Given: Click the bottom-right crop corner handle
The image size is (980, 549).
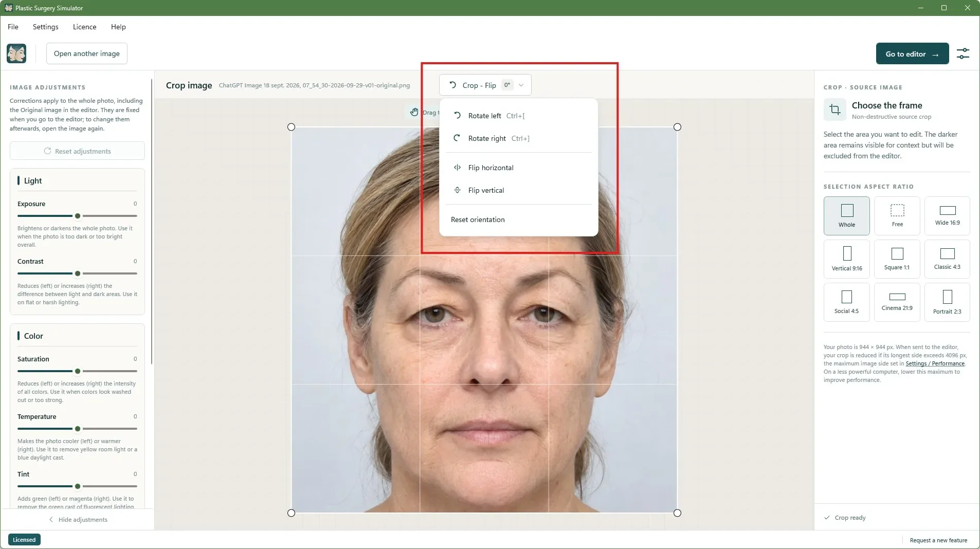Looking at the screenshot, I should click(x=677, y=513).
